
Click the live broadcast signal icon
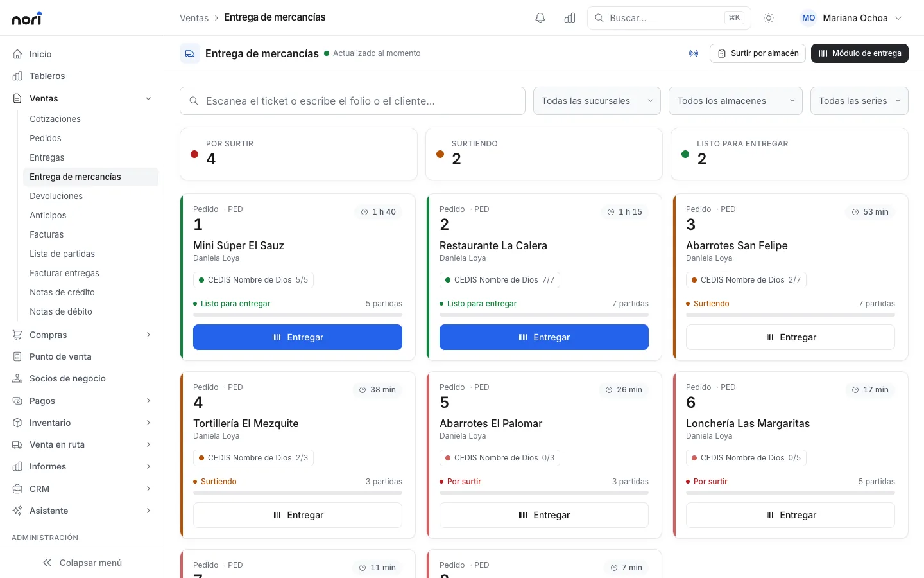[694, 53]
